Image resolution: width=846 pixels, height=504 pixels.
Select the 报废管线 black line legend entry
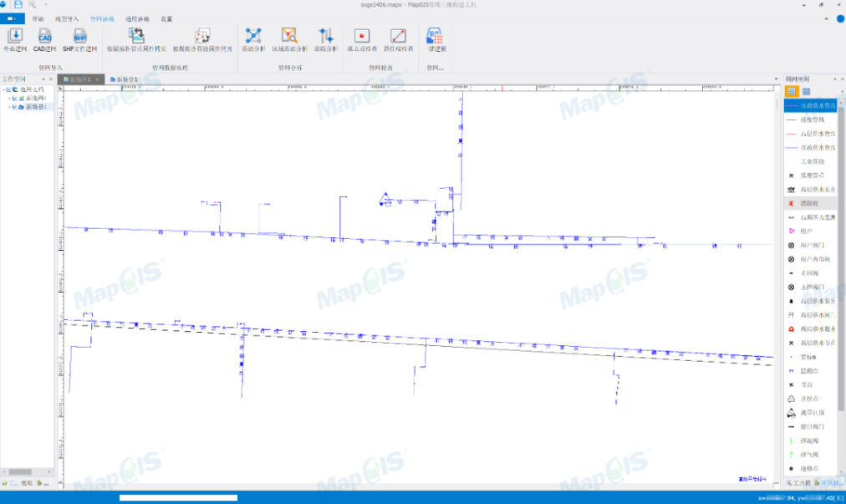tap(810, 120)
